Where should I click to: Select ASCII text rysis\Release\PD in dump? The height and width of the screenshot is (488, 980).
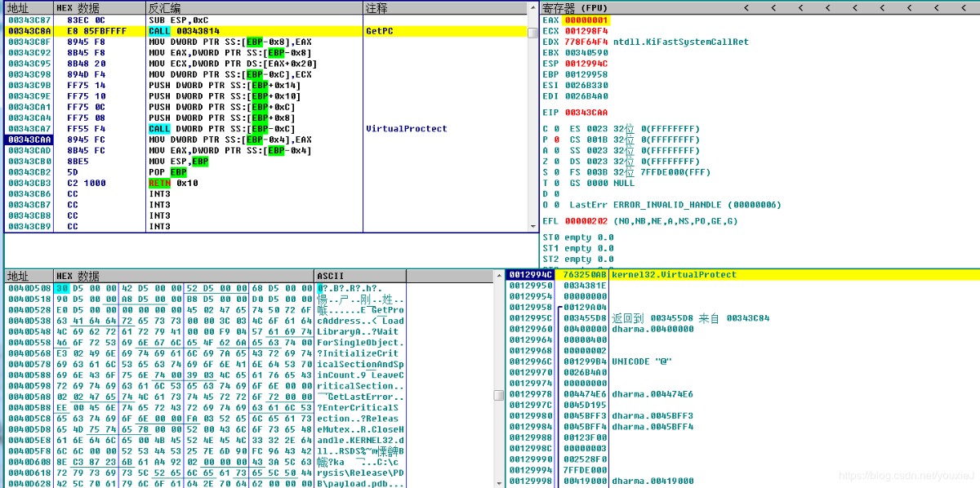[x=360, y=472]
